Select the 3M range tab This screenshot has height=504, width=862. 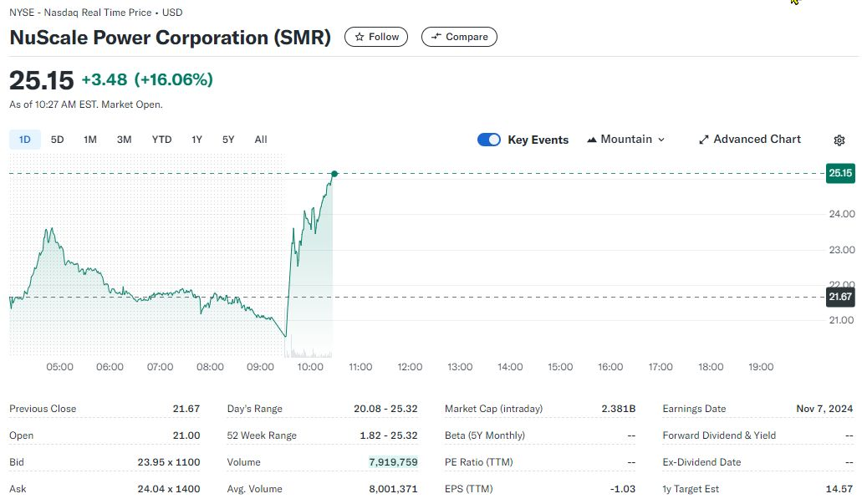[125, 140]
